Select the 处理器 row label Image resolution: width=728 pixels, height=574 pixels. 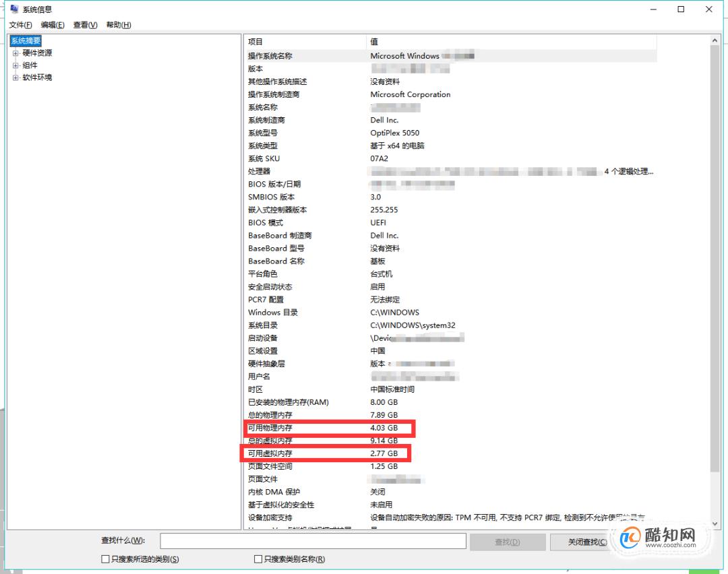259,171
